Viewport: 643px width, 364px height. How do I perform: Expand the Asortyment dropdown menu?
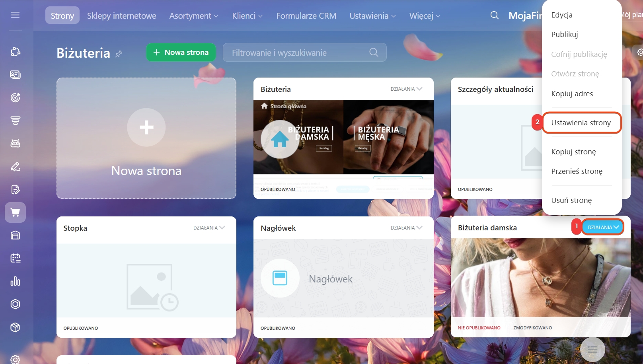(x=194, y=16)
